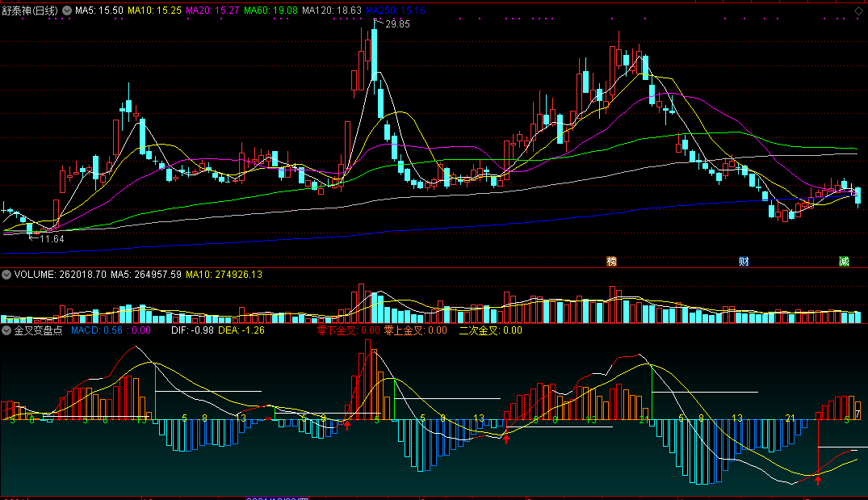Select the MA5: 15.50 moving average label
Viewport: 868px width, 500px height.
[99, 11]
